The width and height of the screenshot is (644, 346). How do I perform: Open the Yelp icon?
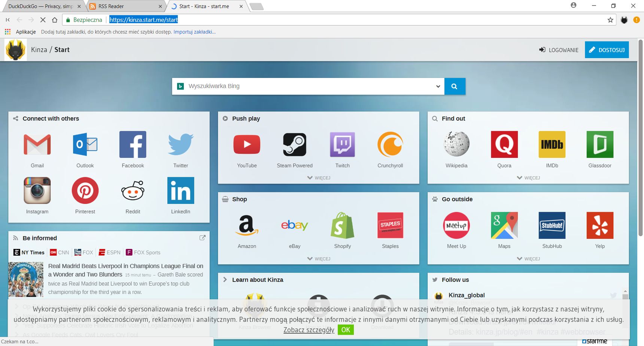click(600, 225)
